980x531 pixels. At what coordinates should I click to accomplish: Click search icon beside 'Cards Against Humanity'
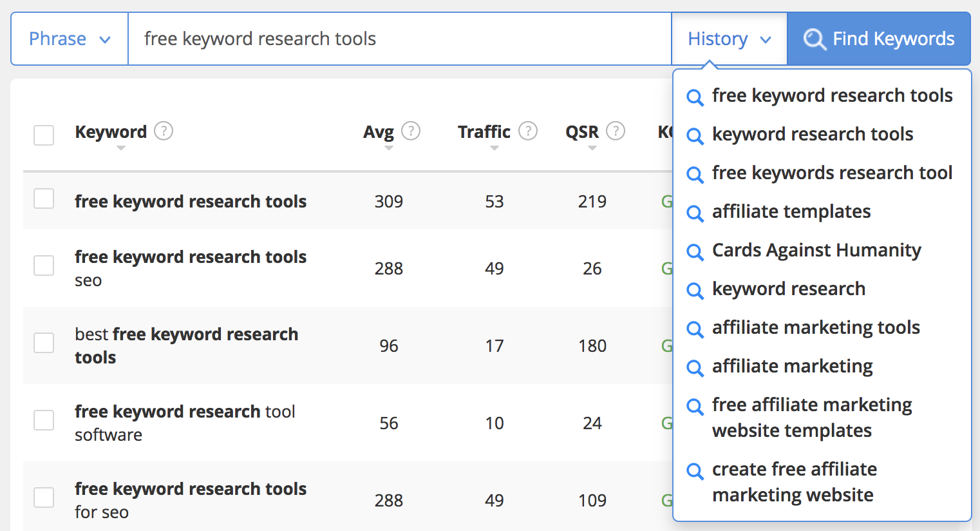pyautogui.click(x=695, y=252)
